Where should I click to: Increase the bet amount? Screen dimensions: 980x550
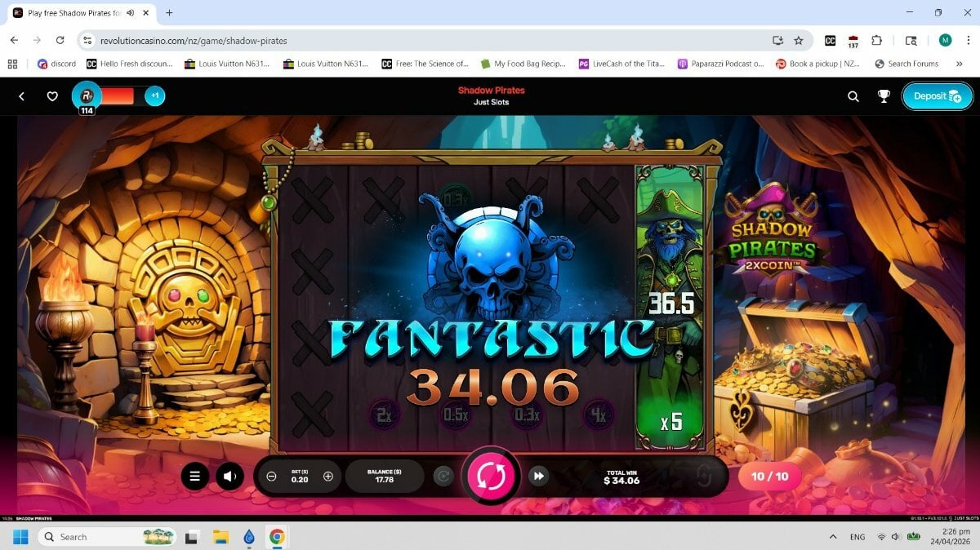pos(328,477)
